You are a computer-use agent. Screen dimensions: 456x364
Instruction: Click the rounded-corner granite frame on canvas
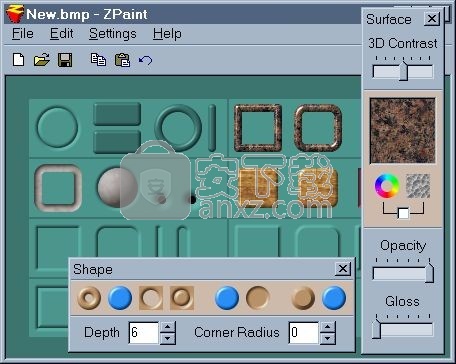pos(318,128)
